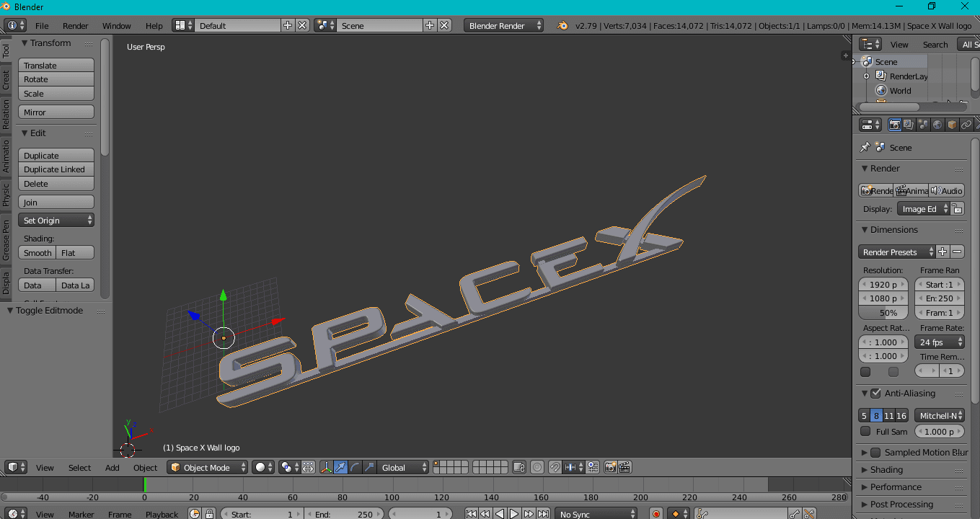This screenshot has width=980, height=519.
Task: Jump to the next keyframe
Action: tap(529, 514)
